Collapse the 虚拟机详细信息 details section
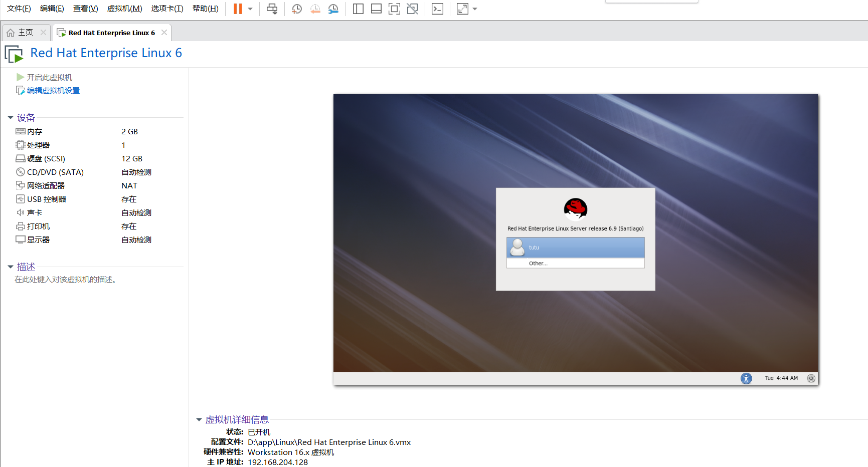Screen dimensions: 868x467 (x=200, y=419)
